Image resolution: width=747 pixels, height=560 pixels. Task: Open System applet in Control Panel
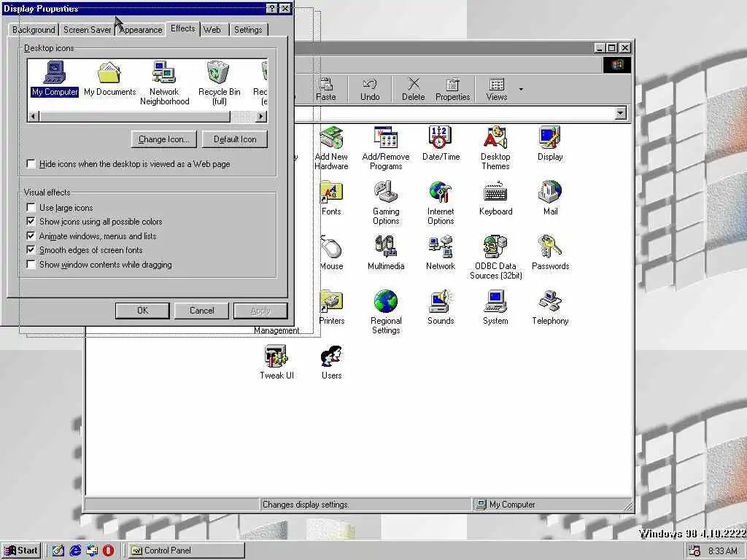495,308
